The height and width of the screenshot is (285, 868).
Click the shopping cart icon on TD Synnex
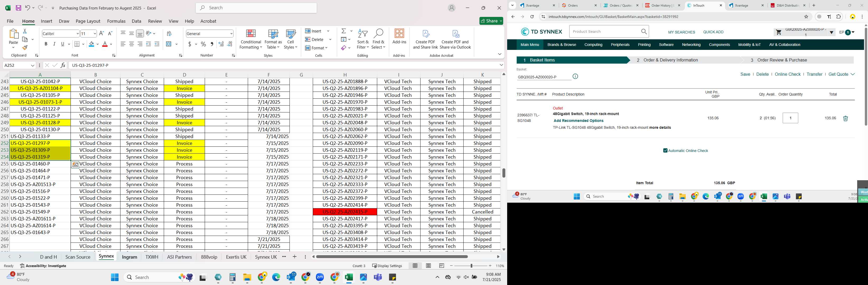tap(778, 32)
